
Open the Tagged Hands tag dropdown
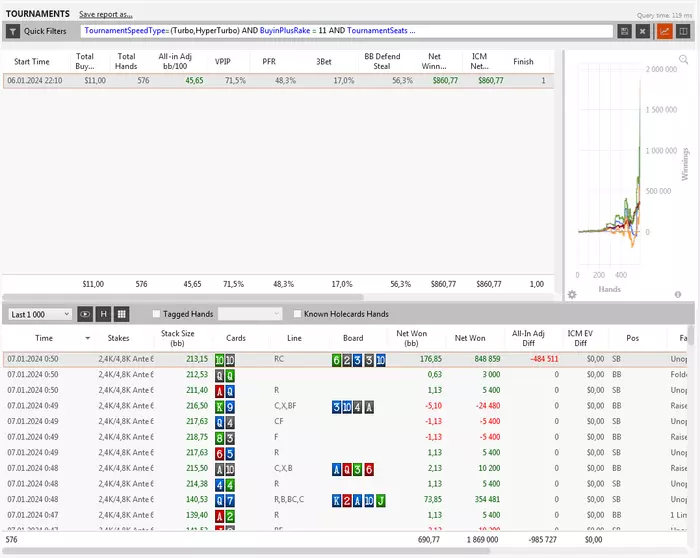point(250,314)
